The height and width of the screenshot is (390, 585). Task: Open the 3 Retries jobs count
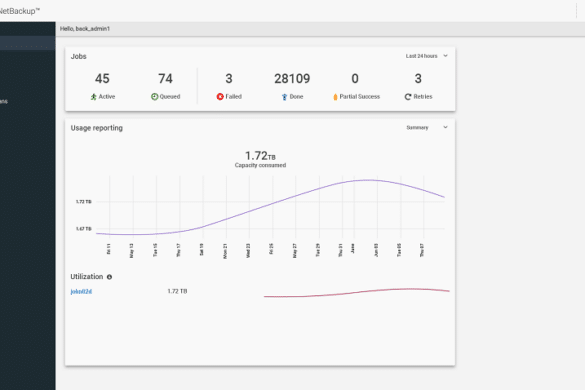(x=418, y=79)
